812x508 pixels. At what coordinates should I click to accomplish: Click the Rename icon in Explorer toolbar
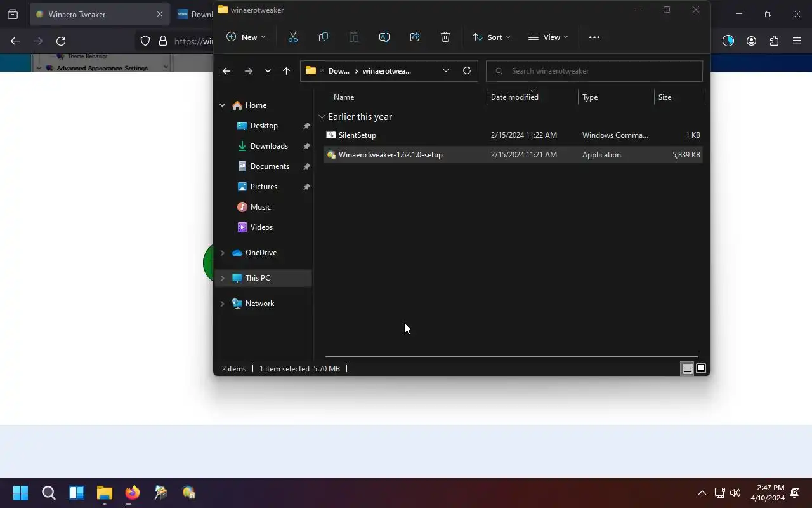[x=384, y=37]
